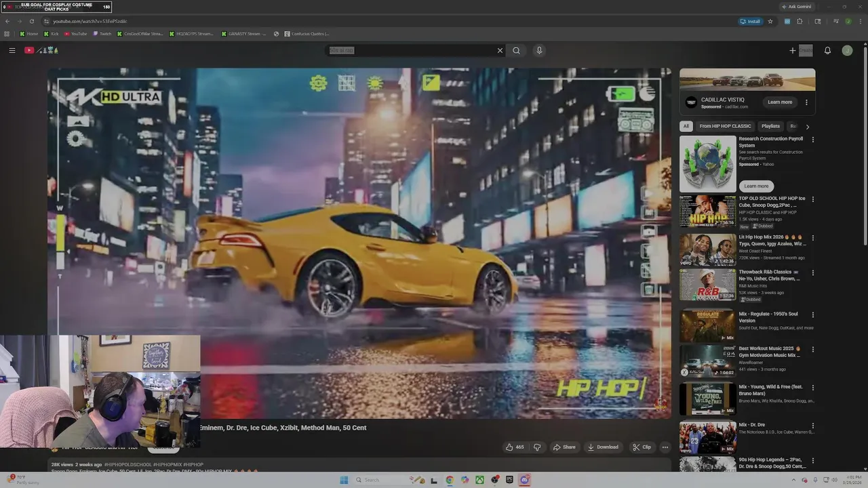Open options for Young, Wild & Free mix
Image resolution: width=868 pixels, height=488 pixels.
(x=812, y=388)
